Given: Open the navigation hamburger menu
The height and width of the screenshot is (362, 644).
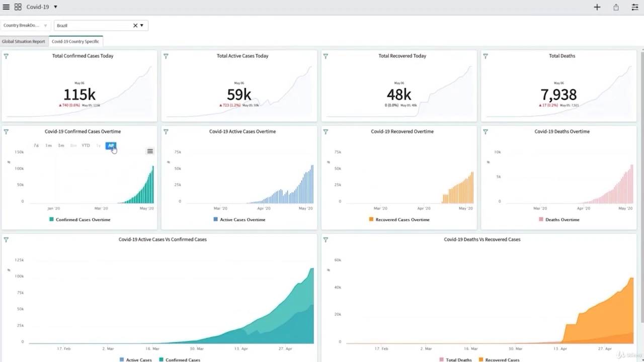Looking at the screenshot, I should point(7,7).
